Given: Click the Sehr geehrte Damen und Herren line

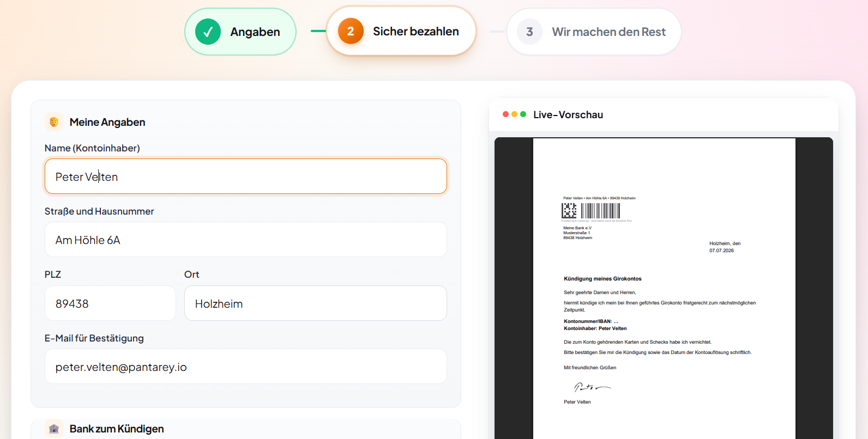Looking at the screenshot, I should click(600, 292).
